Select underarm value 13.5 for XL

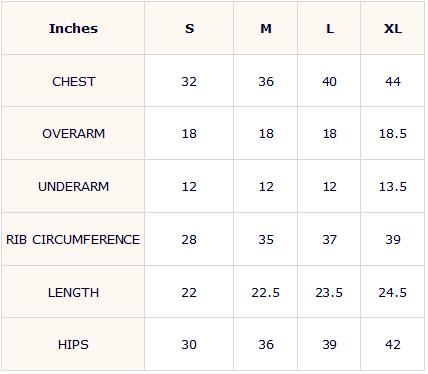(393, 186)
